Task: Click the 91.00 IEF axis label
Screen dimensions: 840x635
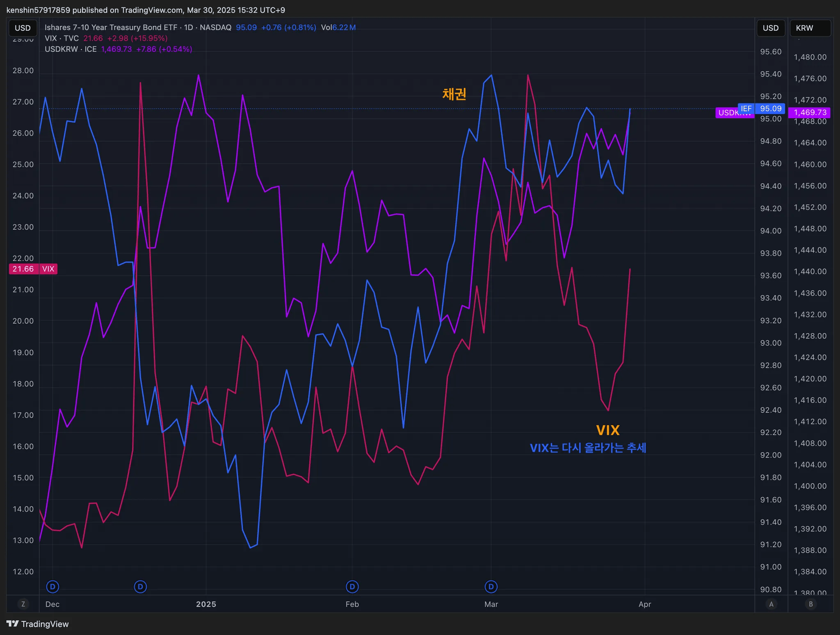Action: click(771, 567)
